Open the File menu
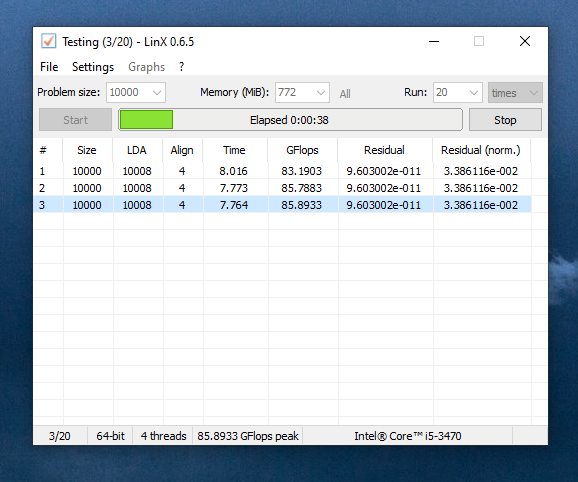578x482 pixels. tap(49, 67)
